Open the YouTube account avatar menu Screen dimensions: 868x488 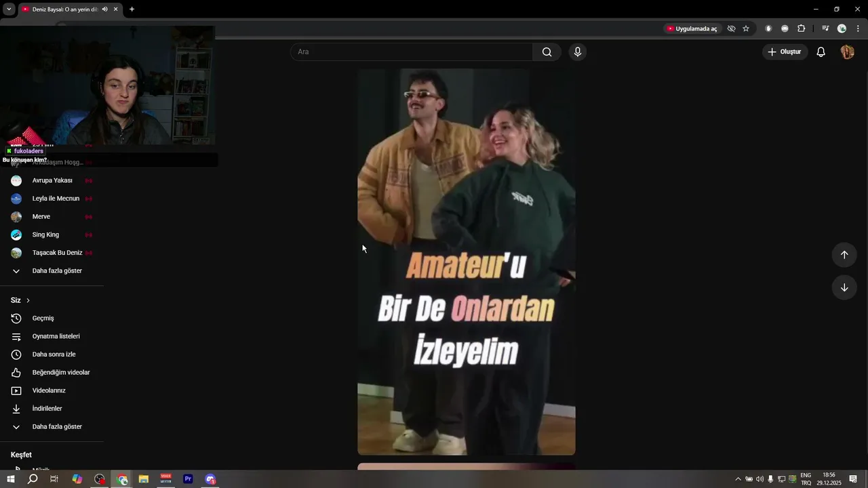(x=847, y=52)
